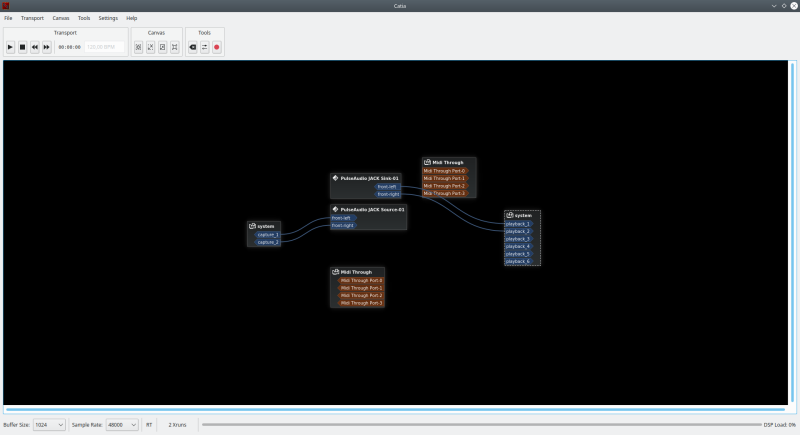Open the Settings menu

108,18
